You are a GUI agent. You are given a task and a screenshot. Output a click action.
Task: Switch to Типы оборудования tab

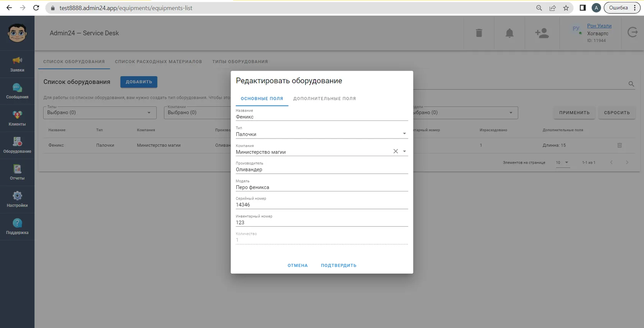pyautogui.click(x=240, y=62)
